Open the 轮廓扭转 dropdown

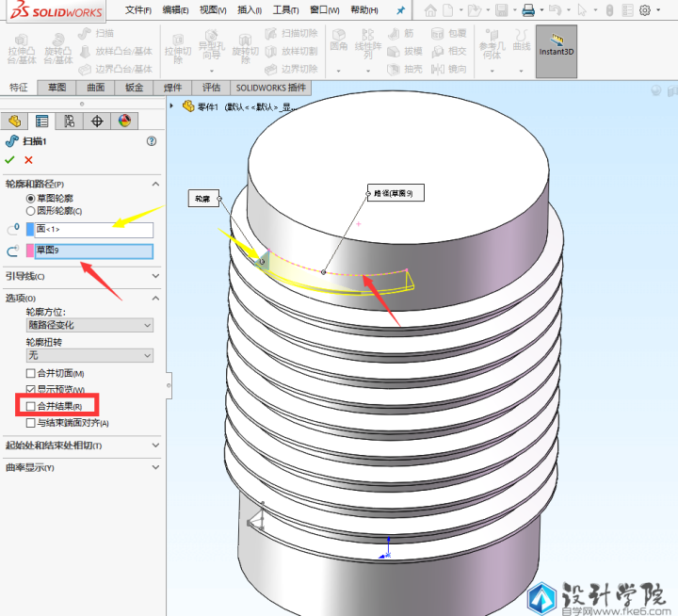pos(89,356)
